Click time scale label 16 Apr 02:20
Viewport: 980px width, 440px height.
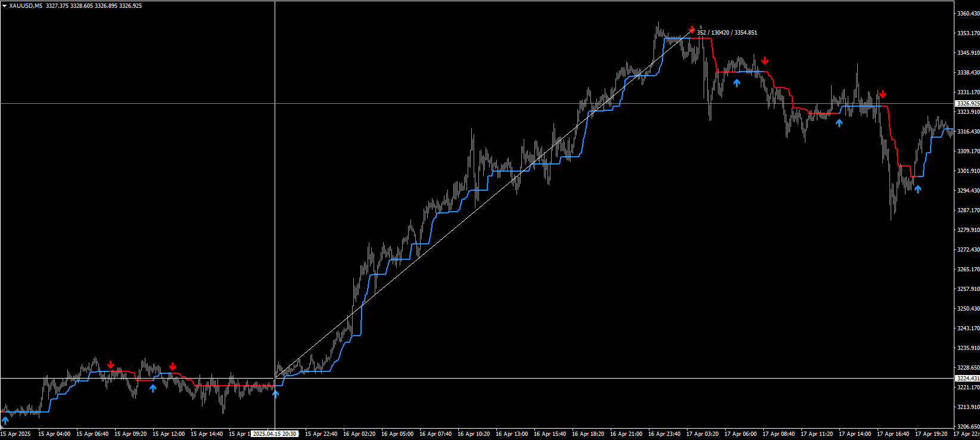pos(359,434)
